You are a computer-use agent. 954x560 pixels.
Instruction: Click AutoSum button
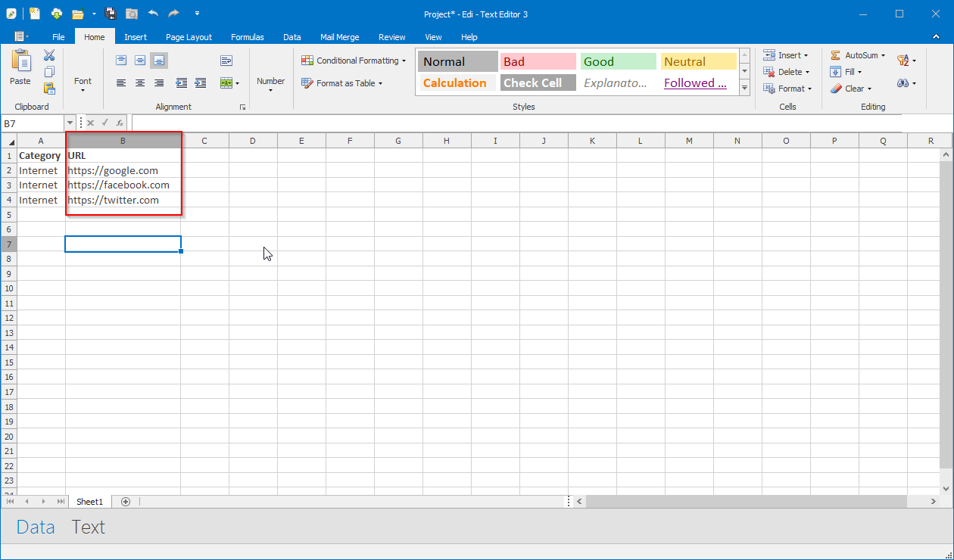pos(858,55)
